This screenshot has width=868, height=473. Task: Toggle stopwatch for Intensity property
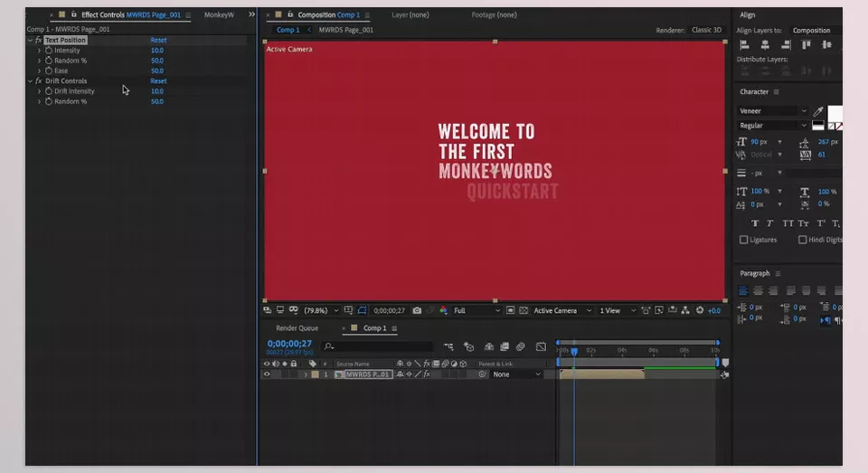[49, 51]
